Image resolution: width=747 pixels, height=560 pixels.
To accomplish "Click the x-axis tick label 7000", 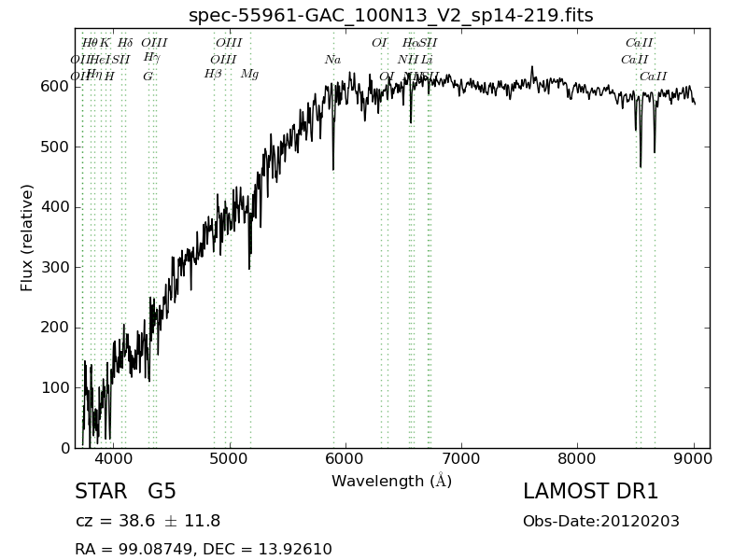I will click(462, 459).
